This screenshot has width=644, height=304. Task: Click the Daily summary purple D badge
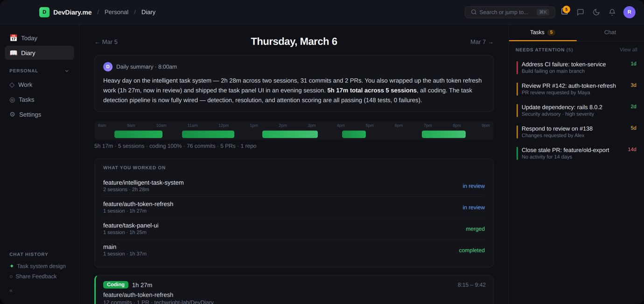point(108,66)
